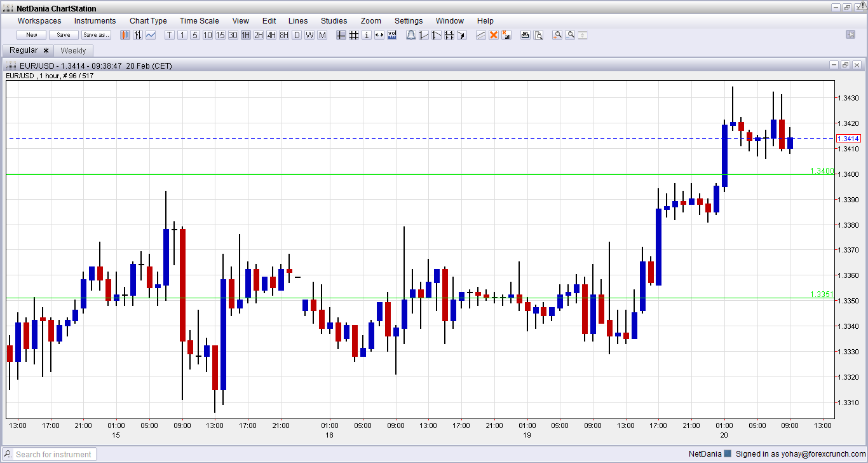
Task: Switch to 10 minute time scale
Action: (x=208, y=35)
